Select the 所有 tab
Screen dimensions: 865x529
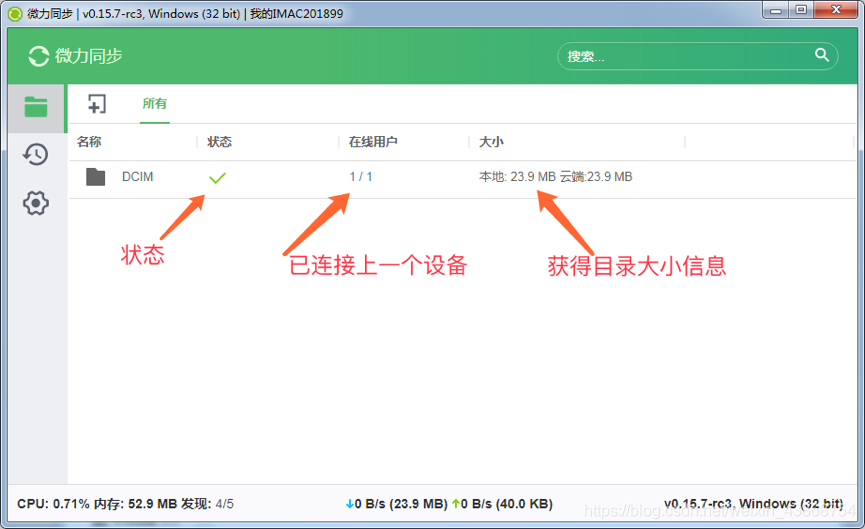tap(154, 103)
